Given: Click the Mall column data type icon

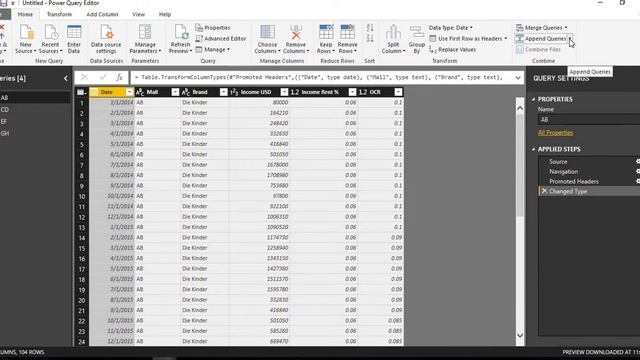Looking at the screenshot, I should pyautogui.click(x=140, y=92).
